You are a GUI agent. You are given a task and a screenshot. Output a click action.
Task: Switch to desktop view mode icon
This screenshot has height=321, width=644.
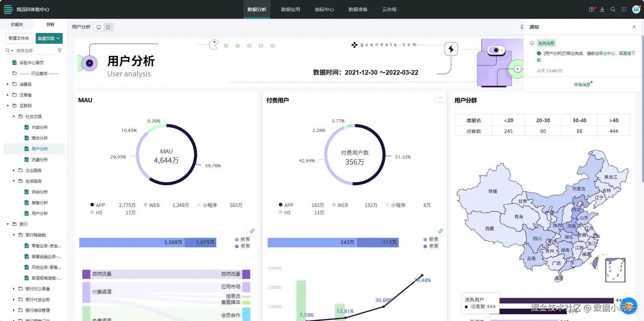pos(99,27)
